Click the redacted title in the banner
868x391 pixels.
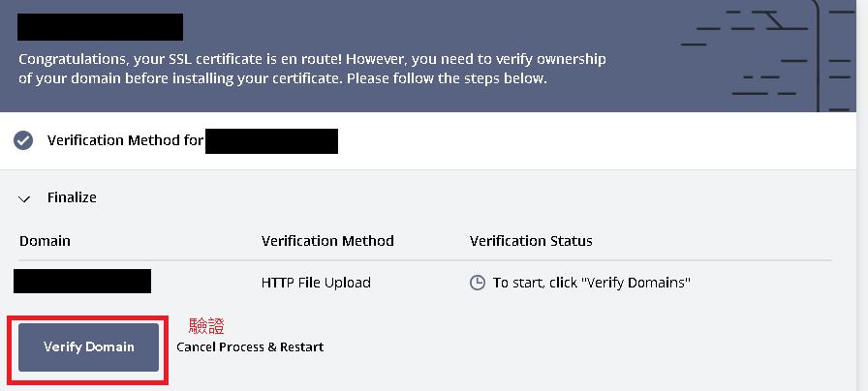coord(100,27)
